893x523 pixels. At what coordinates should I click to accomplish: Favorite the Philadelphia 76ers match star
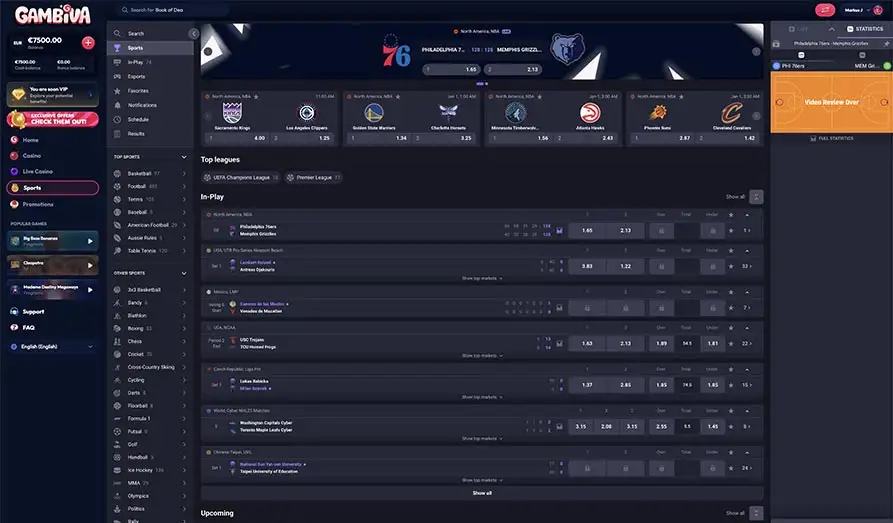tap(731, 231)
